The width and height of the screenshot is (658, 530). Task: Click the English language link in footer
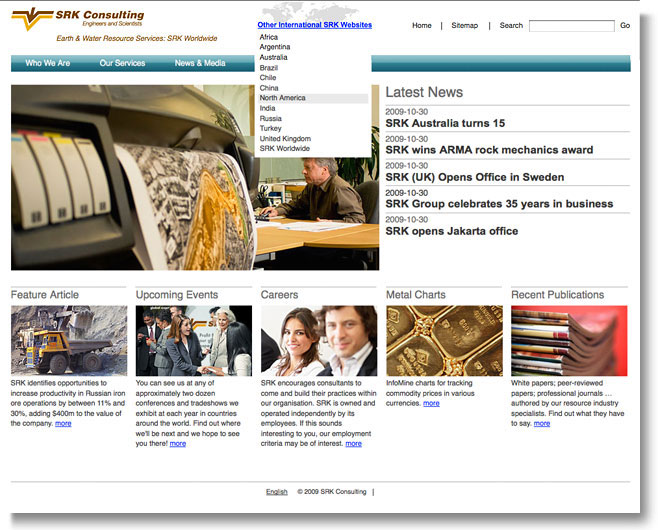click(277, 492)
